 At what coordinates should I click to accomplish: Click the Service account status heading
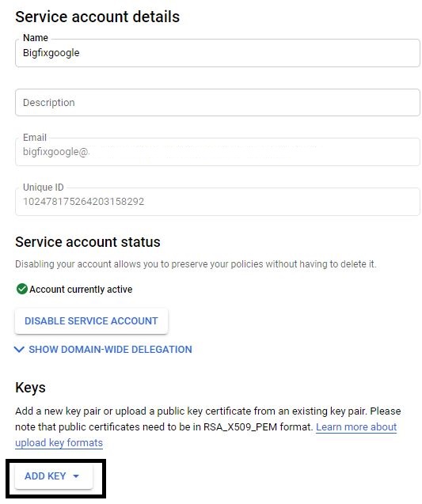(x=87, y=242)
